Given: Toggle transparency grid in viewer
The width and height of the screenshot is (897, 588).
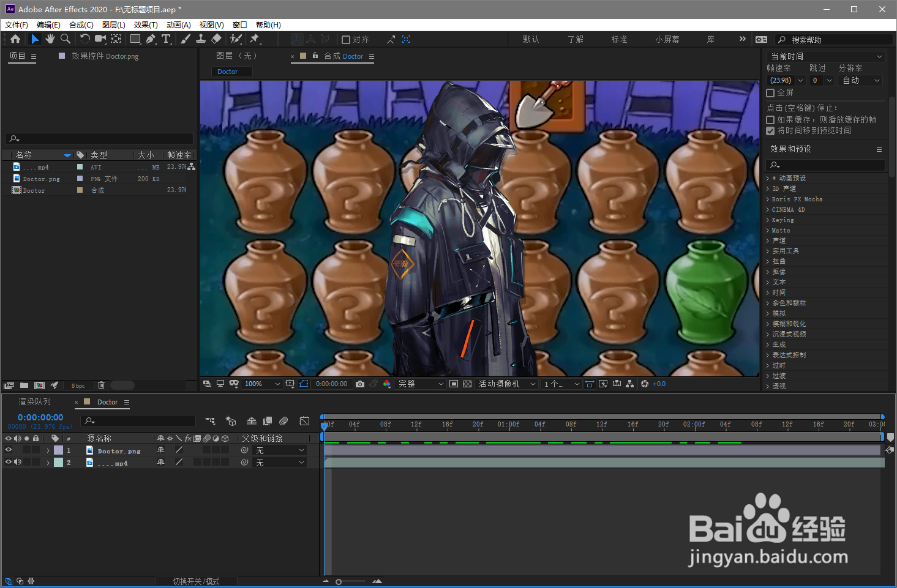Looking at the screenshot, I should 467,384.
